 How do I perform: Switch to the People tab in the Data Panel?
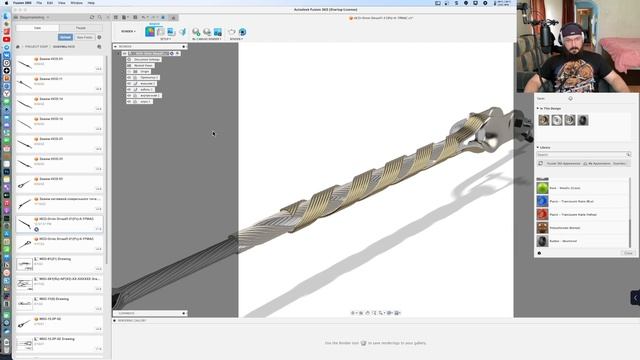tap(81, 28)
